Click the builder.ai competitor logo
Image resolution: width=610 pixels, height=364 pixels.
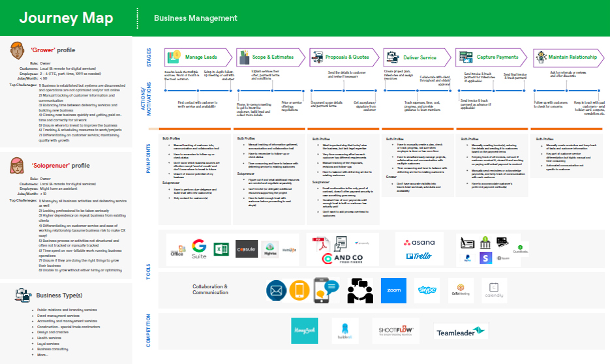[x=345, y=331]
